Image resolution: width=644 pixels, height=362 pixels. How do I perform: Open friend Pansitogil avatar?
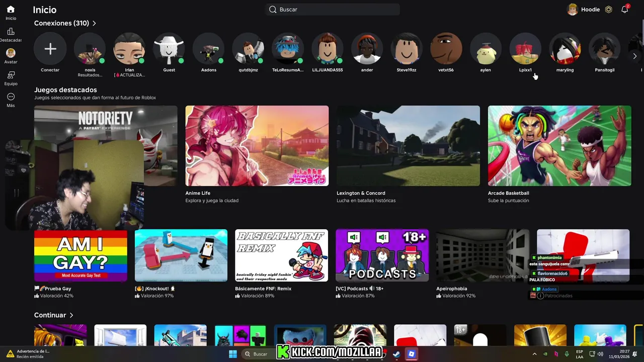[x=605, y=49]
